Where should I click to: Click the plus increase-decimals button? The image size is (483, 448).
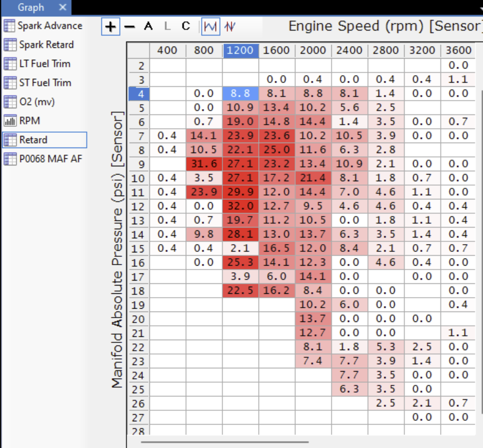click(110, 26)
